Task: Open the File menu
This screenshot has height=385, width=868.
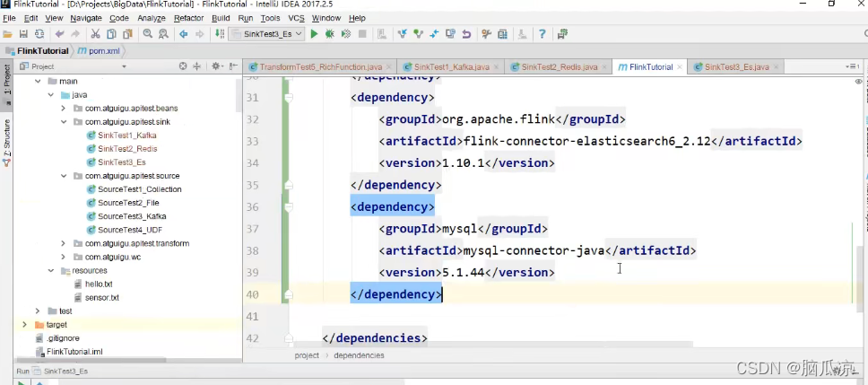Action: coord(9,18)
